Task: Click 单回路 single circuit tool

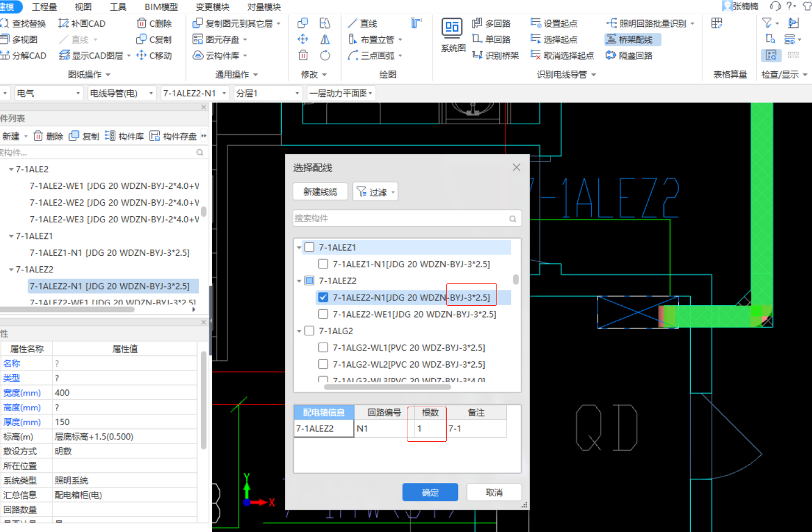Action: click(x=491, y=40)
